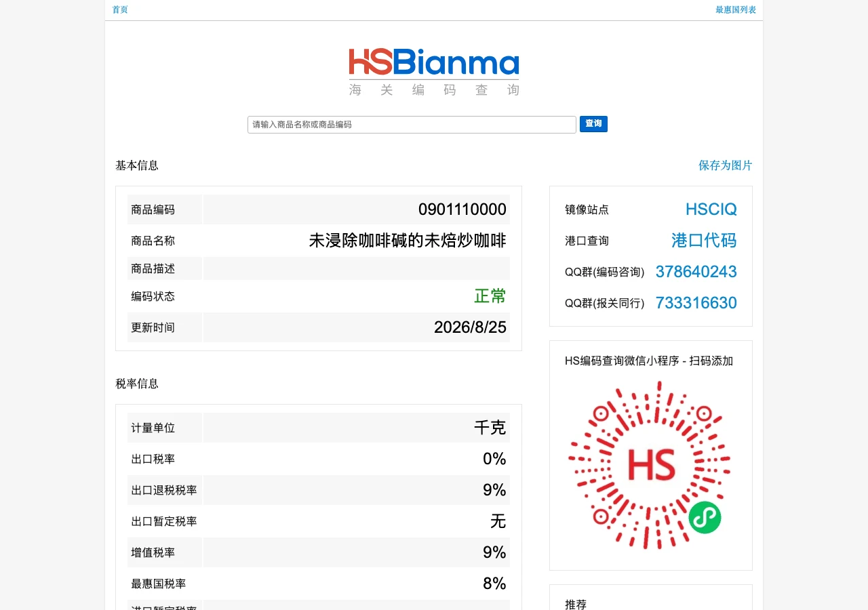Click QQ group number 378640243
This screenshot has height=610, width=868.
click(696, 272)
